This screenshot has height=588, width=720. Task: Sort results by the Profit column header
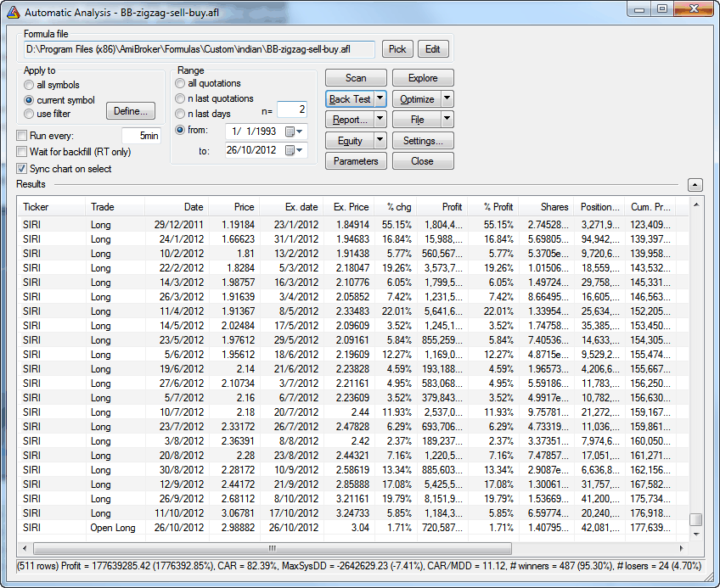442,207
